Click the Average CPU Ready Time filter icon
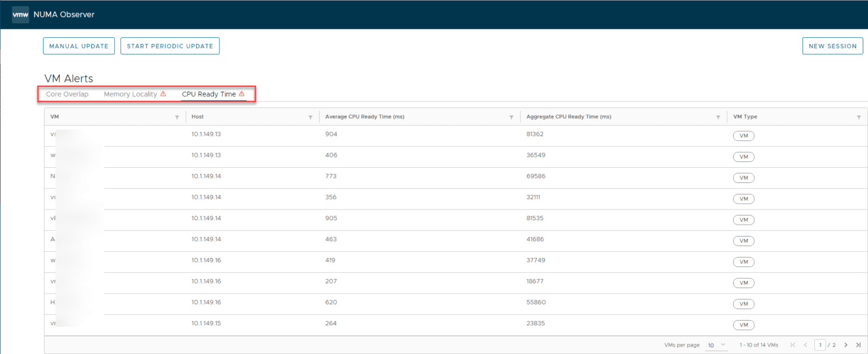Viewport: 868px width, 354px height. tap(511, 116)
